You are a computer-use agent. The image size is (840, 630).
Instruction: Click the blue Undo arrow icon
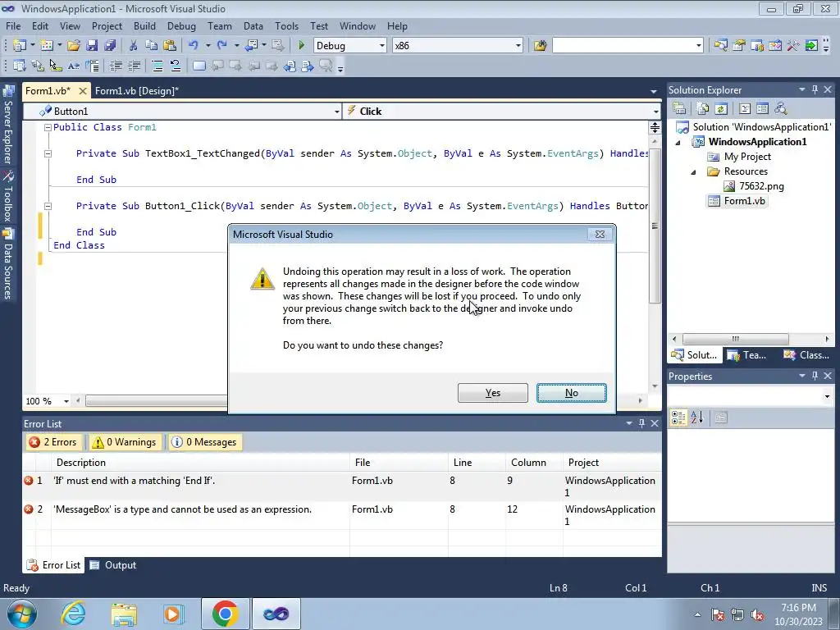[194, 46]
